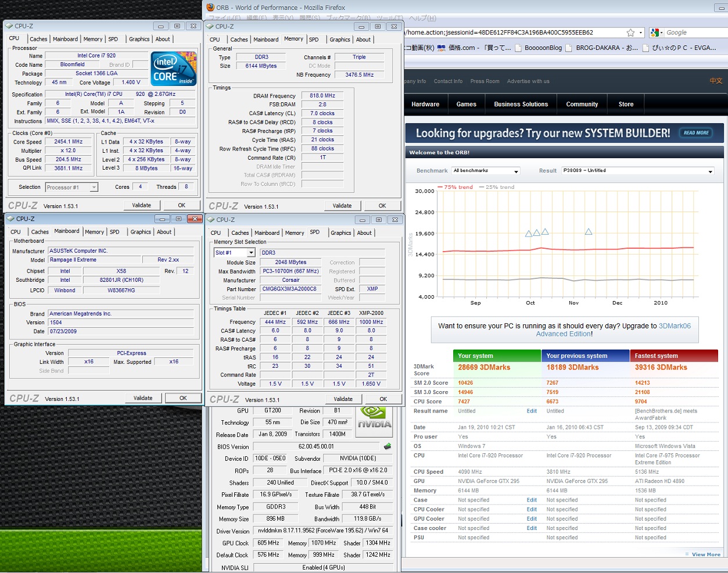The width and height of the screenshot is (728, 573).
Task: Click OK in the CPU-Z Memory window
Action: click(382, 206)
